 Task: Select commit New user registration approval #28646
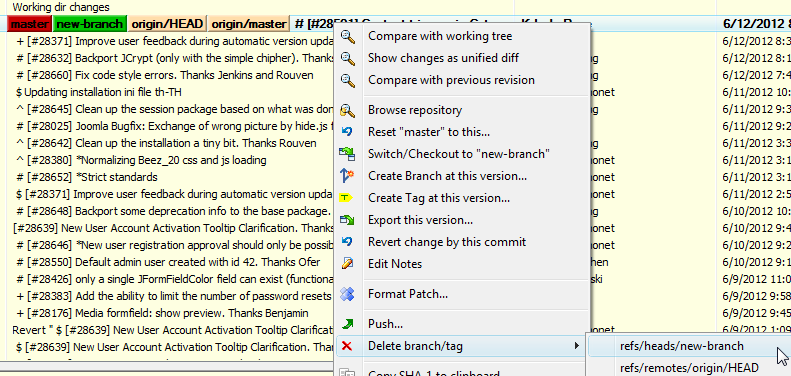click(175, 245)
